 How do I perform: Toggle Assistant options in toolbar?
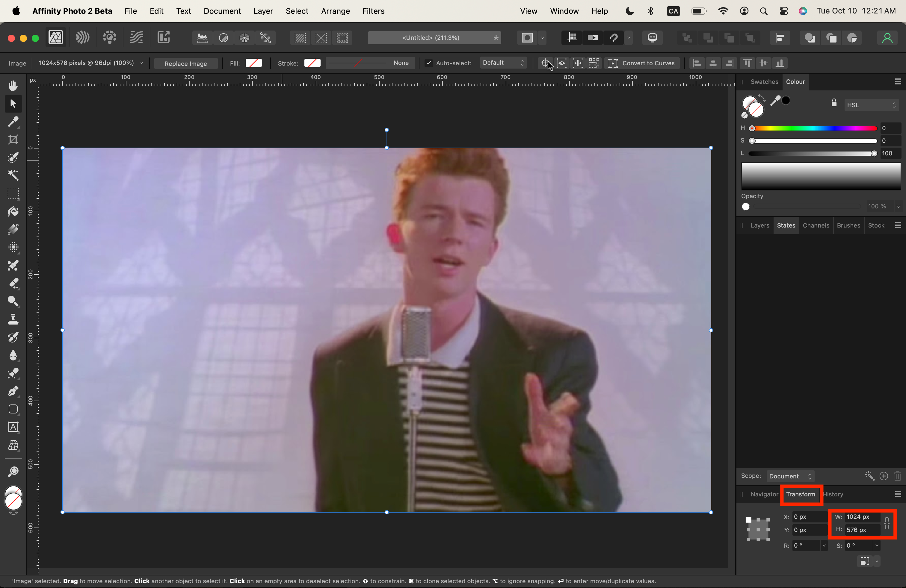point(653,38)
